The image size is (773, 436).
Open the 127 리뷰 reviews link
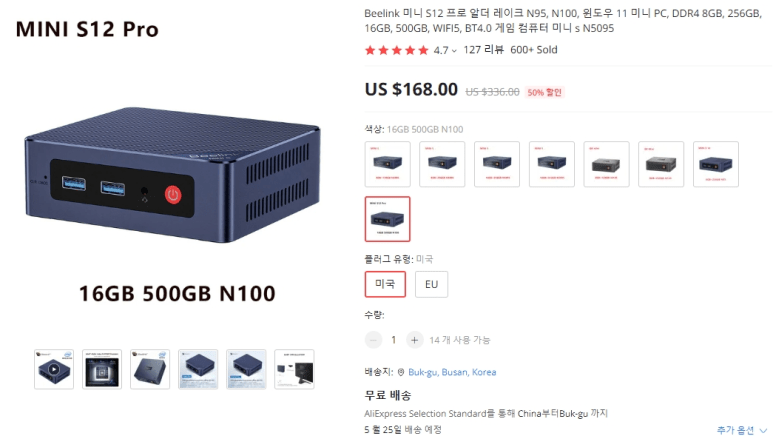click(483, 50)
